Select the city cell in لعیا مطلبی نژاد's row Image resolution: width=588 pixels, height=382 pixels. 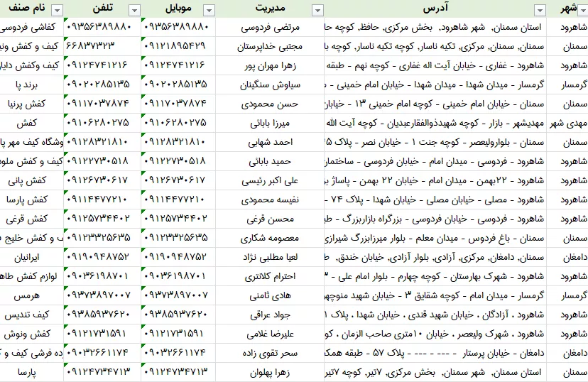(567, 257)
